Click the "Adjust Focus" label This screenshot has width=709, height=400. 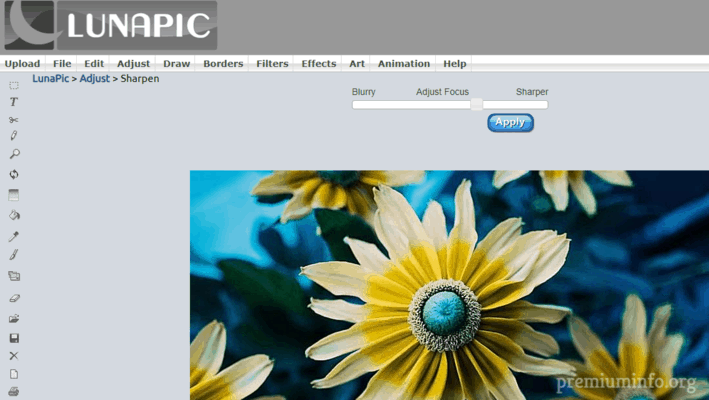[x=442, y=92]
